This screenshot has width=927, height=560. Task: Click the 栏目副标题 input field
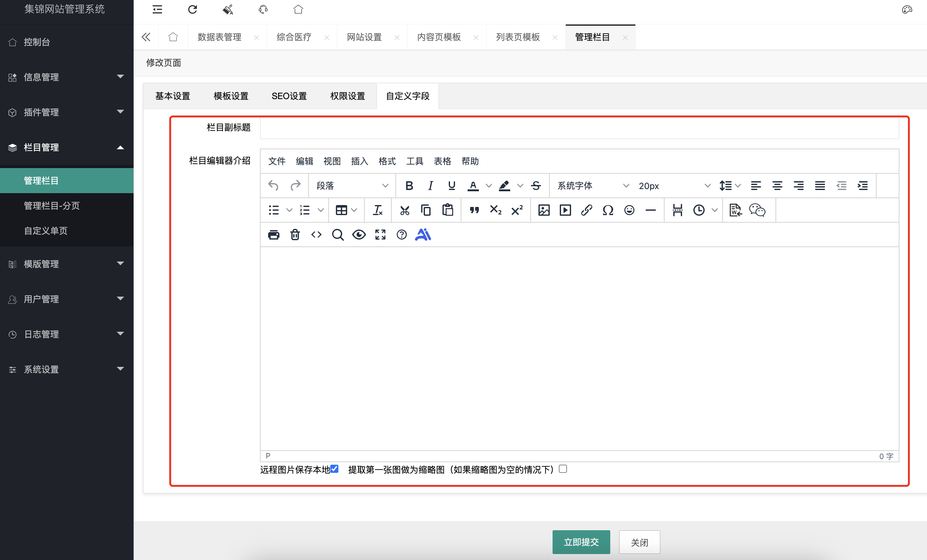[580, 128]
